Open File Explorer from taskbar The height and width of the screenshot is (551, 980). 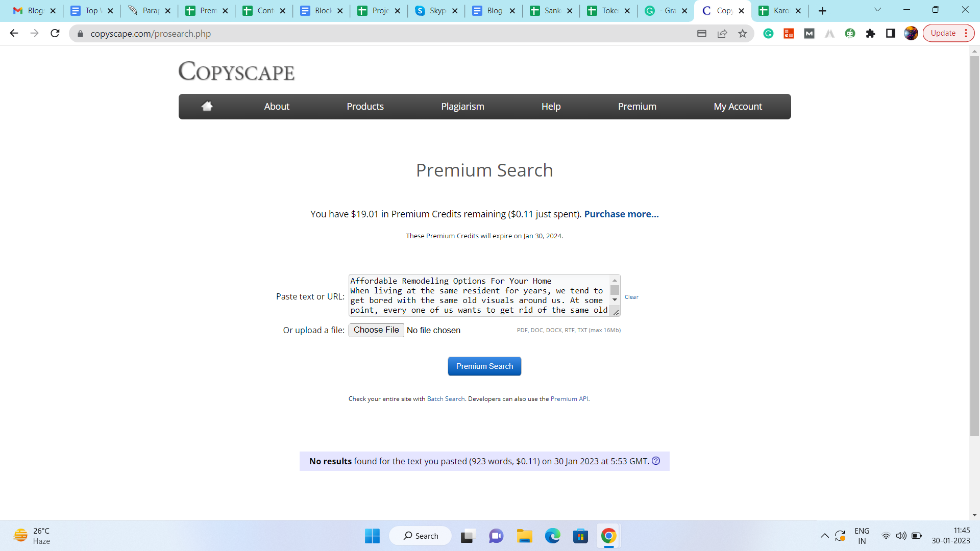click(x=524, y=536)
